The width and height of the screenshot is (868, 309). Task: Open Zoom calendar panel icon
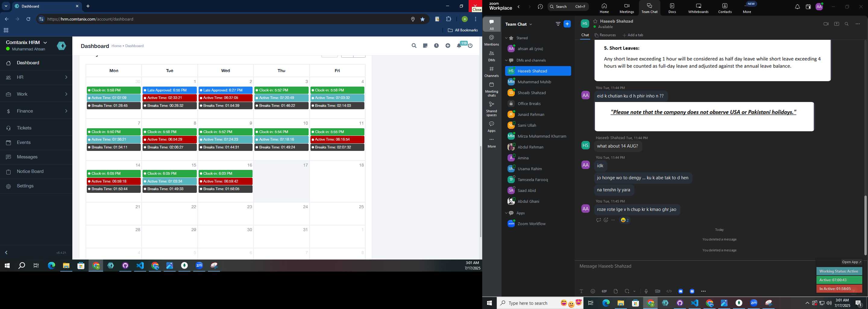808,7
